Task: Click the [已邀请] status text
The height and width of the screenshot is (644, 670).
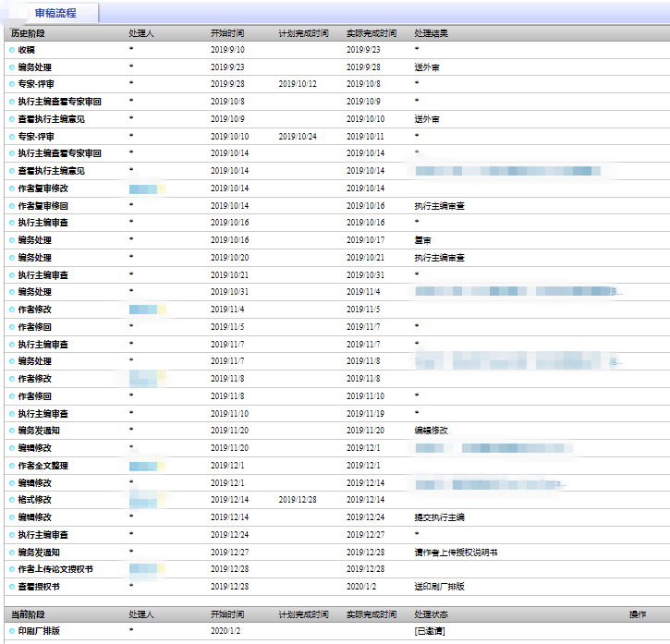Action: click(x=430, y=631)
